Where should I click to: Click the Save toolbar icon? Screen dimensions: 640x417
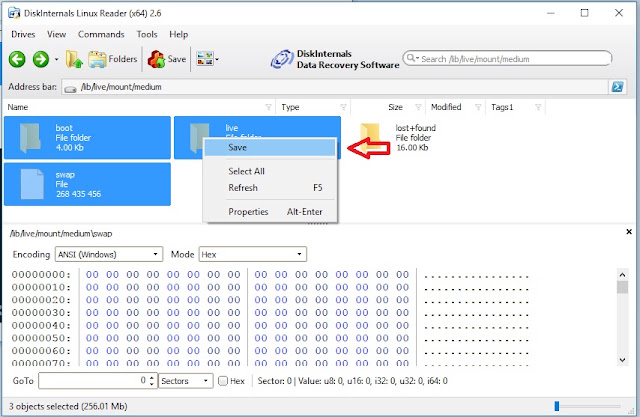coord(167,59)
